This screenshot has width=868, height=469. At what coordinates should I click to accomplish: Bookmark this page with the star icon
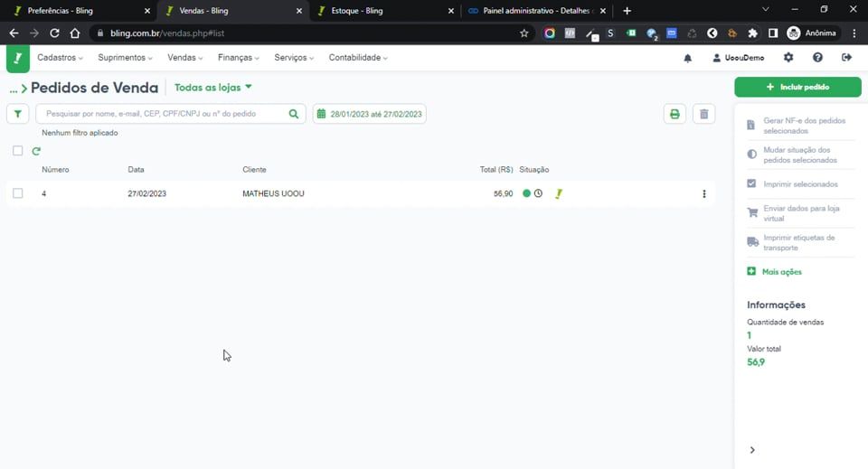coord(524,33)
